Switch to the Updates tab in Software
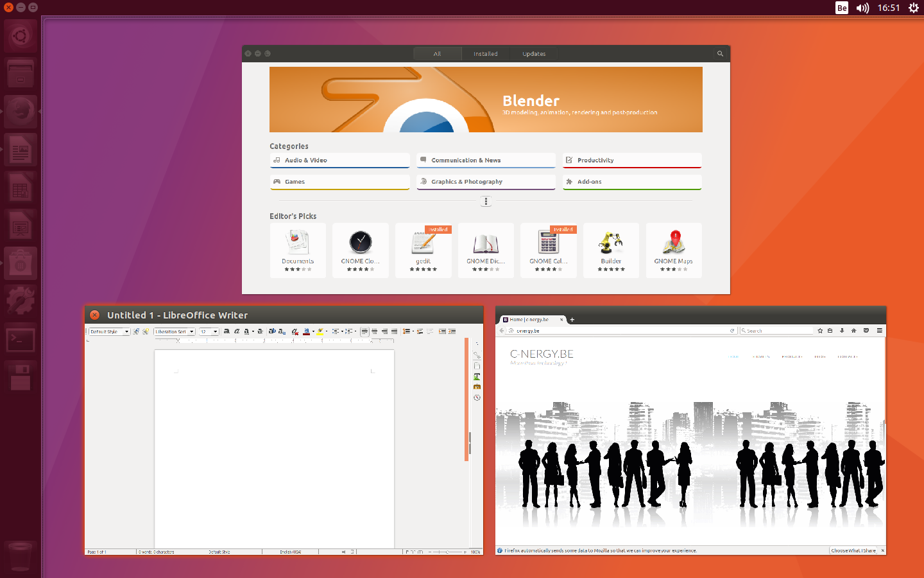Screen dimensions: 924x578 tap(534, 54)
